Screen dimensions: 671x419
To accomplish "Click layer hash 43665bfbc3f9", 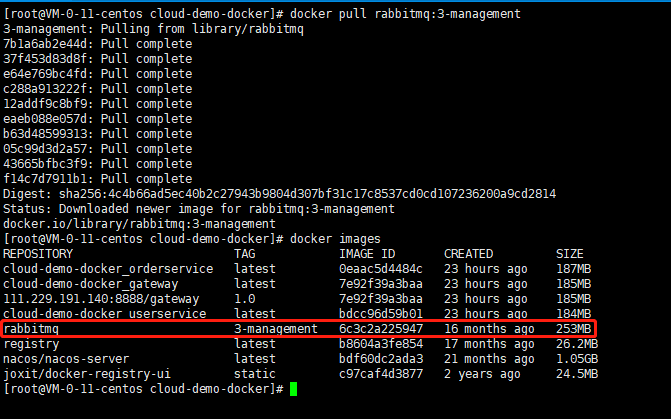I will pyautogui.click(x=45, y=164).
